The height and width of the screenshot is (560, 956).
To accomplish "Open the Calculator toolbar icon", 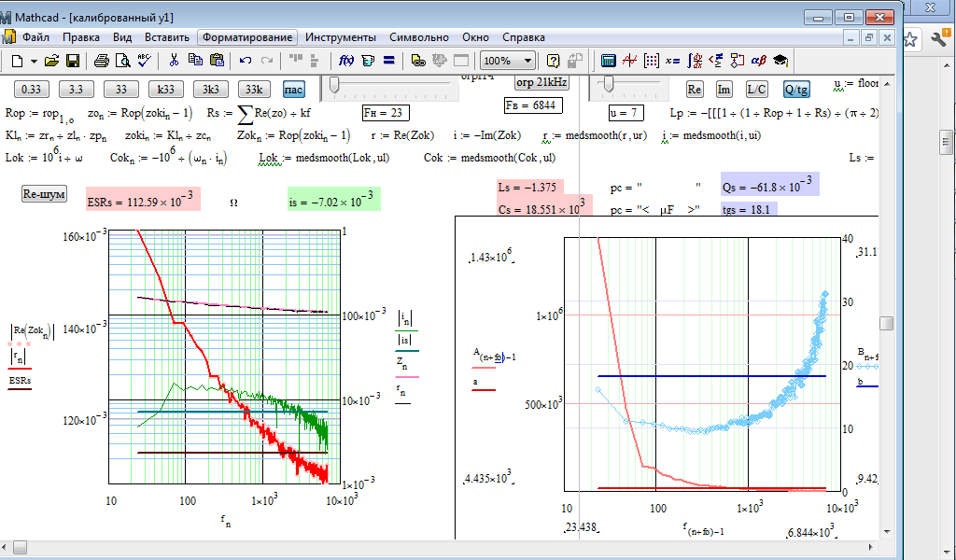I will (609, 61).
